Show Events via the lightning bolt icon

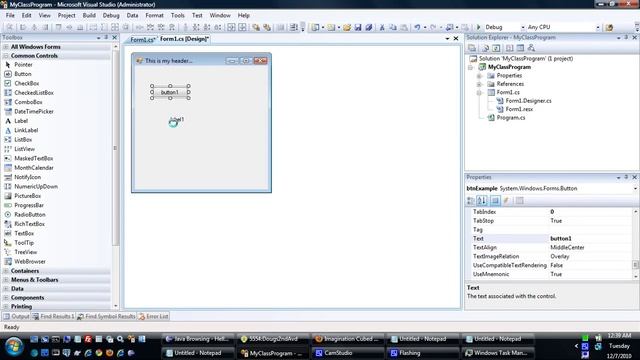point(507,200)
